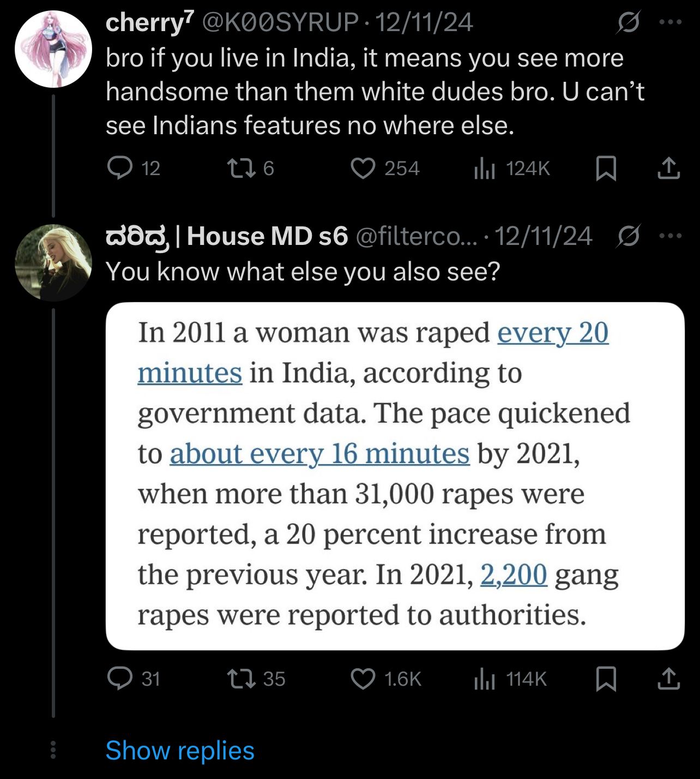View analytics on cherry's 124K-view tweet
This screenshot has height=779, width=700.
coord(484,168)
